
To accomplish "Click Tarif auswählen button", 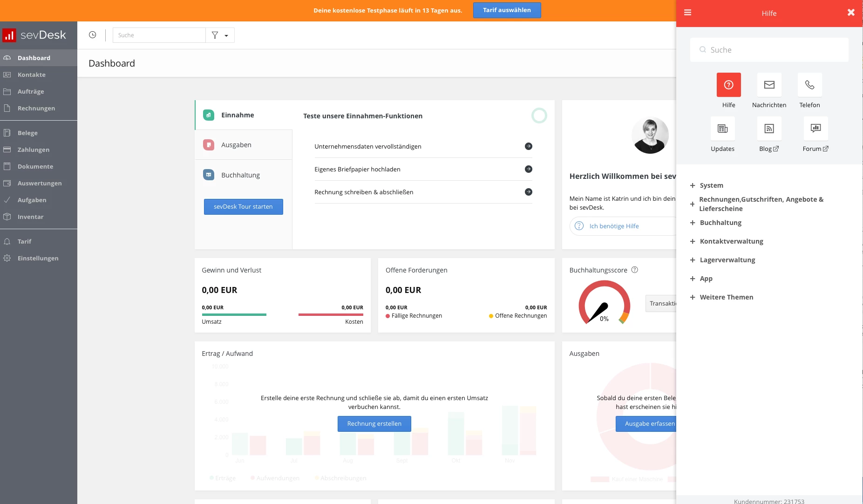I will pyautogui.click(x=507, y=10).
